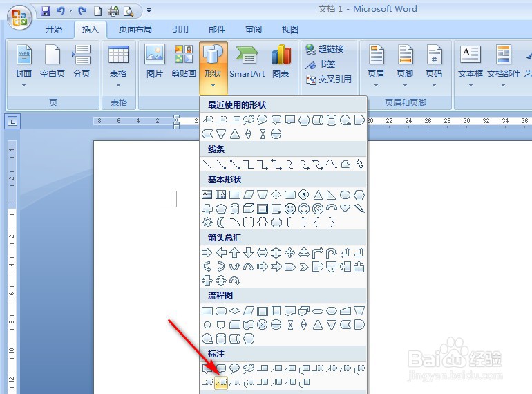
Task: Select the sun shape
Action: tap(207, 223)
